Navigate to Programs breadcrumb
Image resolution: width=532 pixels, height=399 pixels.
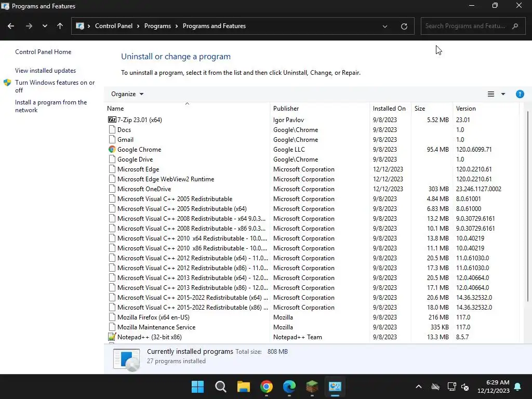[157, 26]
